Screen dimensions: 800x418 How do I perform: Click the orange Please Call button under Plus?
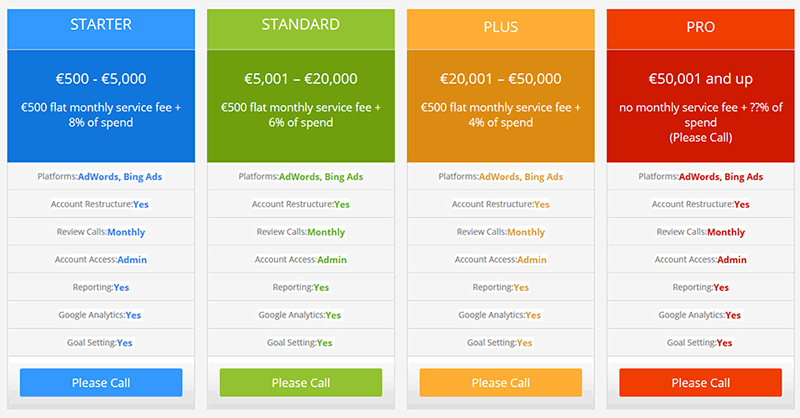coord(501,382)
